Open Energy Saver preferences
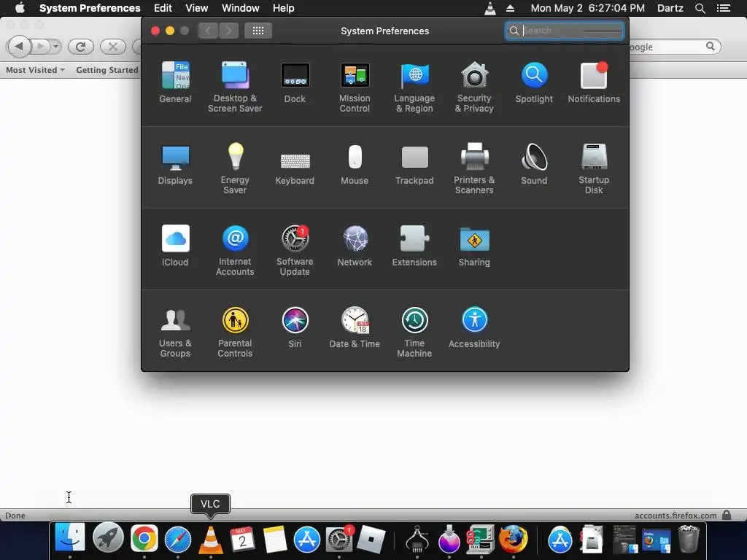 coord(235,168)
